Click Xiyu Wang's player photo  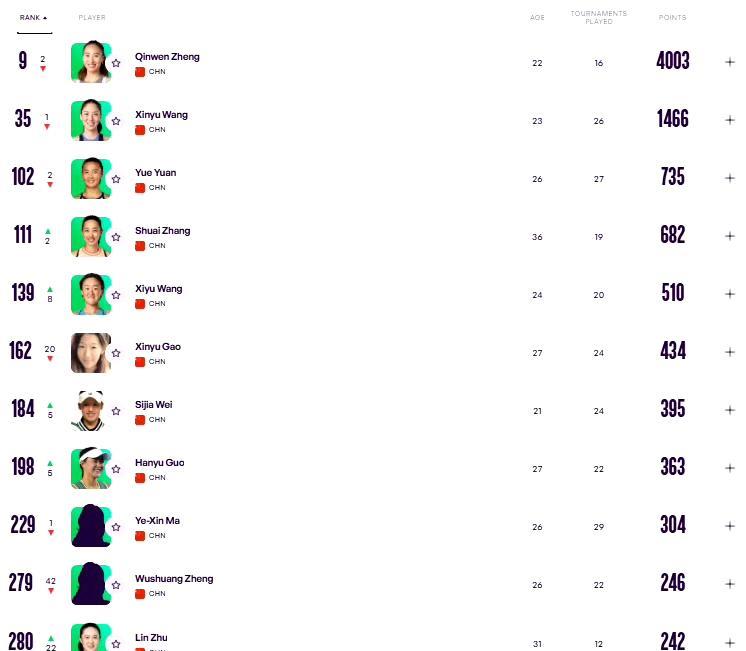pos(90,294)
